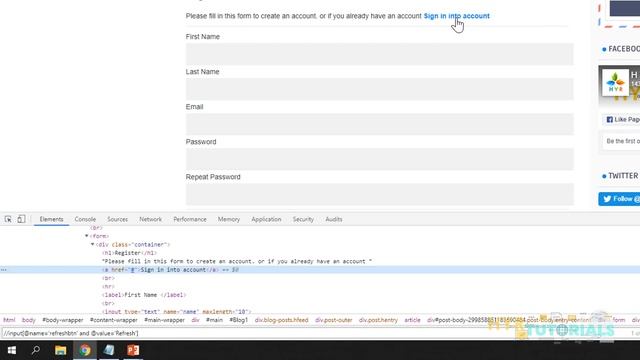Select div.blog-posts.hfeed in the breadcrumb
640x360 pixels.
[282, 320]
